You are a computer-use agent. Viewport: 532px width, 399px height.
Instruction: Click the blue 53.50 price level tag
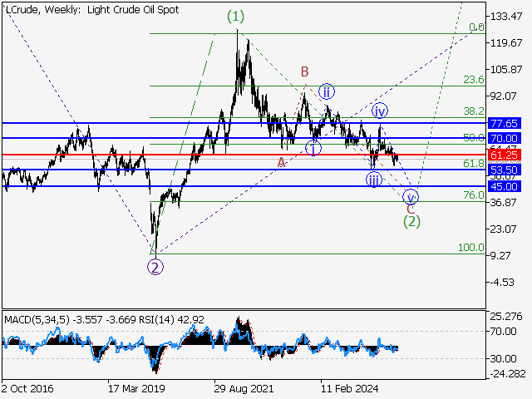(505, 170)
